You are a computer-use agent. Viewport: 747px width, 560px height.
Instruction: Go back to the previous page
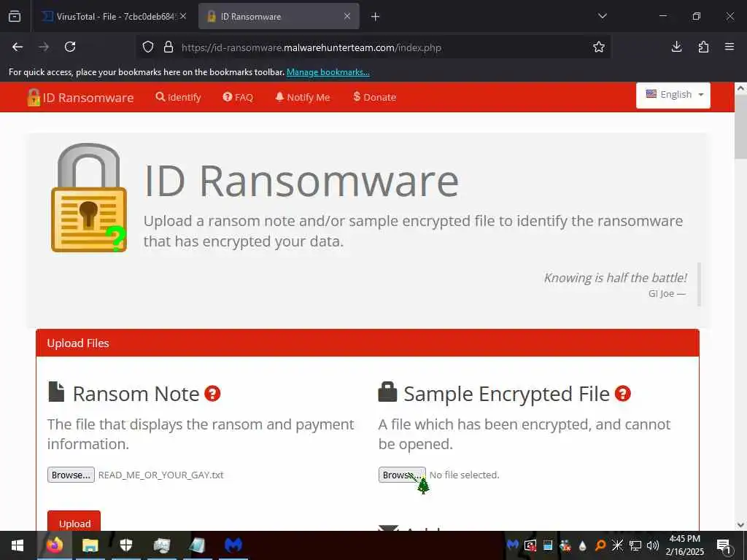[x=18, y=47]
